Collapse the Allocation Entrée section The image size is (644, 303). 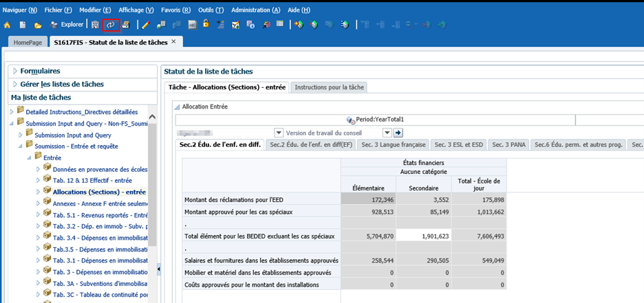tap(177, 106)
